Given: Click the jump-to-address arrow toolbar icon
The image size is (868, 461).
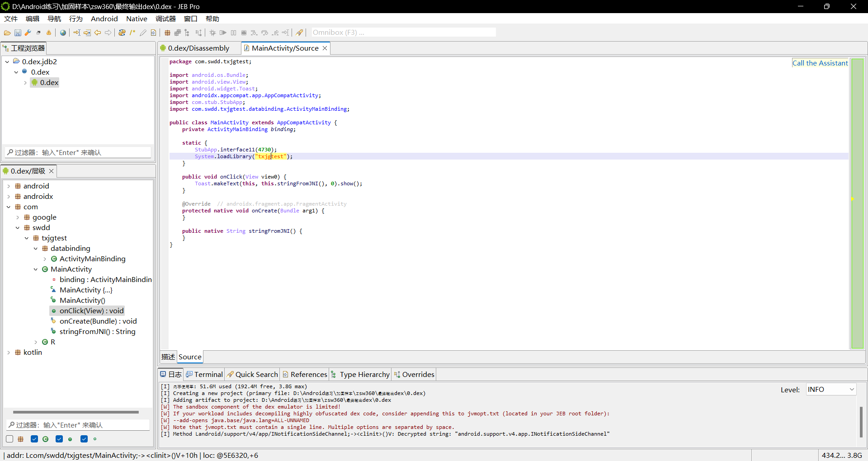Looking at the screenshot, I should [77, 33].
